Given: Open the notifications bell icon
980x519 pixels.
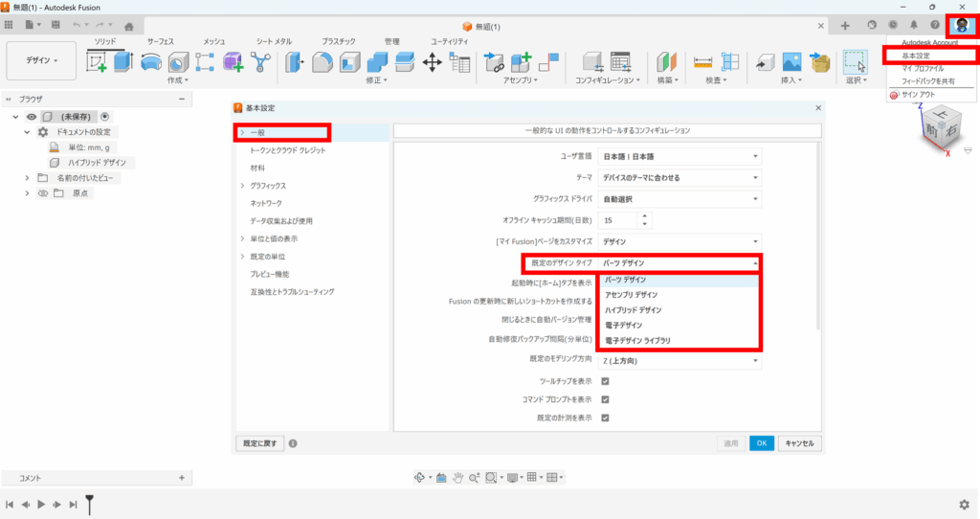Looking at the screenshot, I should tap(913, 25).
